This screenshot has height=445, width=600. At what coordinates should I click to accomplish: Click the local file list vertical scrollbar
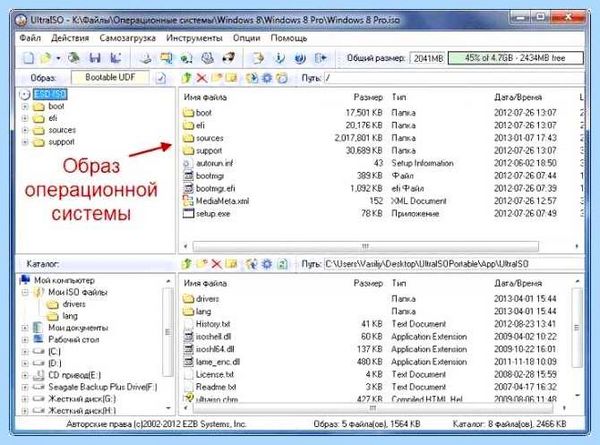point(577,328)
